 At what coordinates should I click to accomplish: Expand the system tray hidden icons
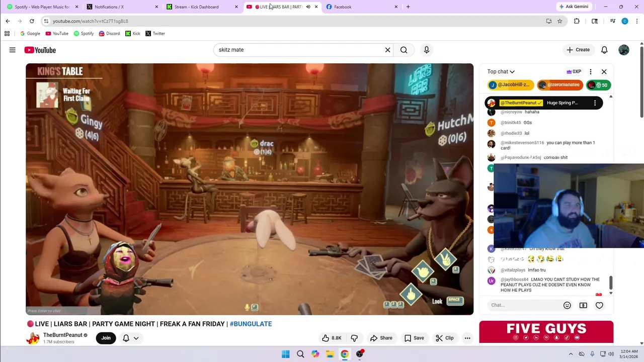click(x=571, y=354)
